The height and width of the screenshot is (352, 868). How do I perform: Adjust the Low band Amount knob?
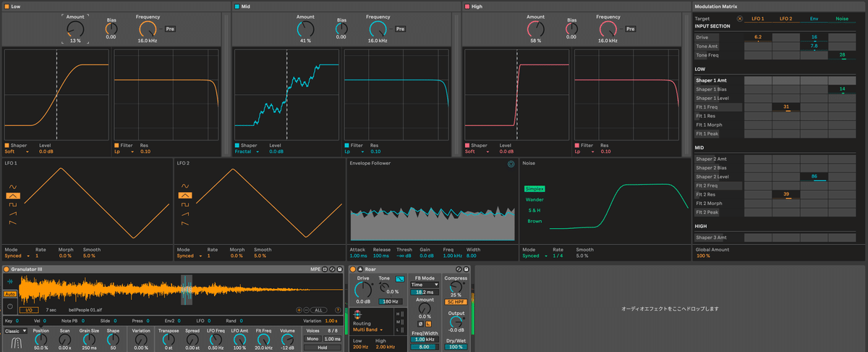(x=75, y=29)
